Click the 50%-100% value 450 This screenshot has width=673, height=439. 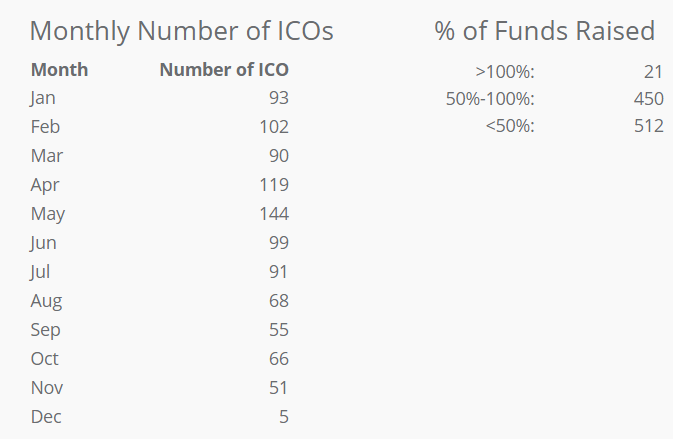(x=648, y=99)
